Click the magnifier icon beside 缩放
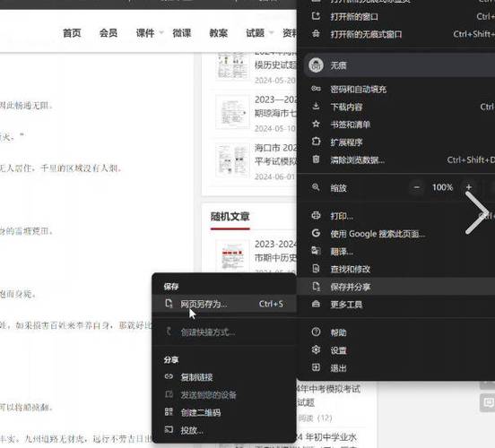Screen dimensions: 495x448 [x=316, y=187]
